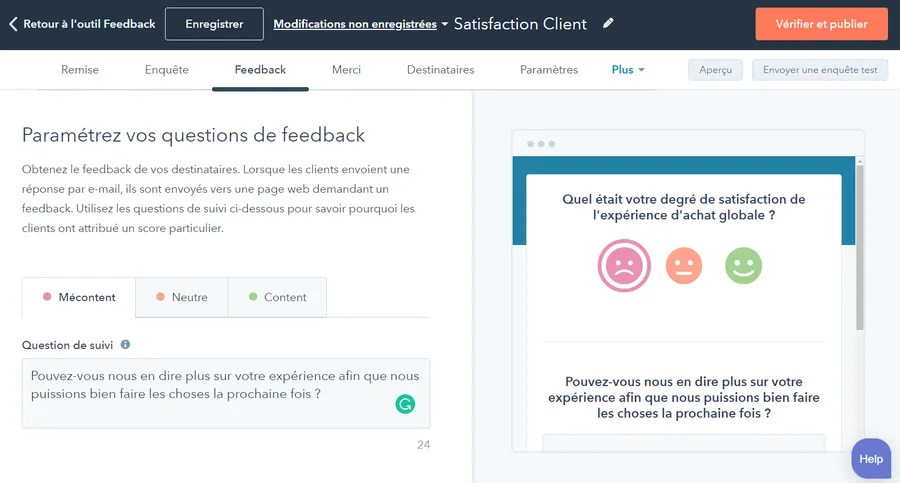Click the happy face emoji in preview

(743, 265)
